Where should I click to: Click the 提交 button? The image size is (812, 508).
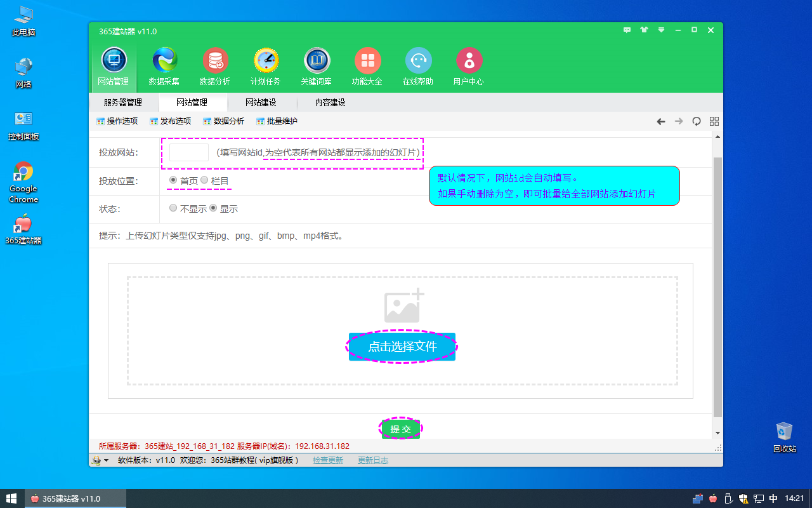(400, 429)
